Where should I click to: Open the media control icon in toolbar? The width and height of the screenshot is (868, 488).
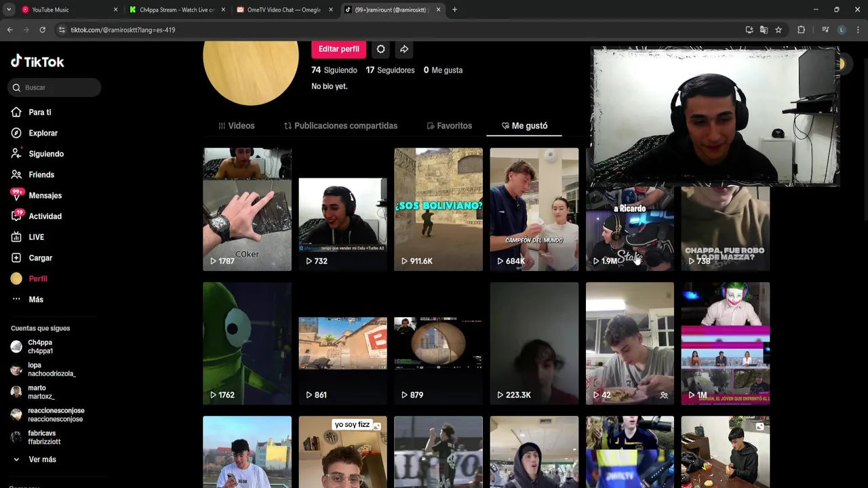[825, 30]
